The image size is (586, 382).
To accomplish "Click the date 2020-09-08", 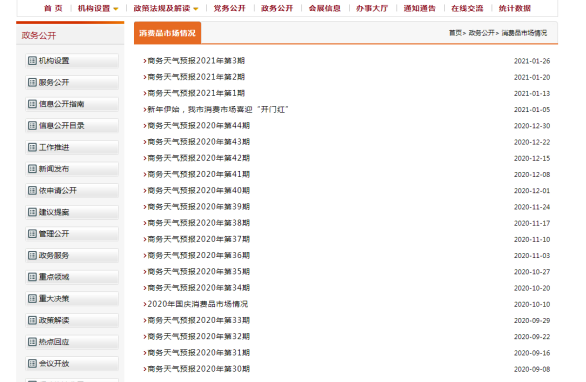I will [532, 369].
